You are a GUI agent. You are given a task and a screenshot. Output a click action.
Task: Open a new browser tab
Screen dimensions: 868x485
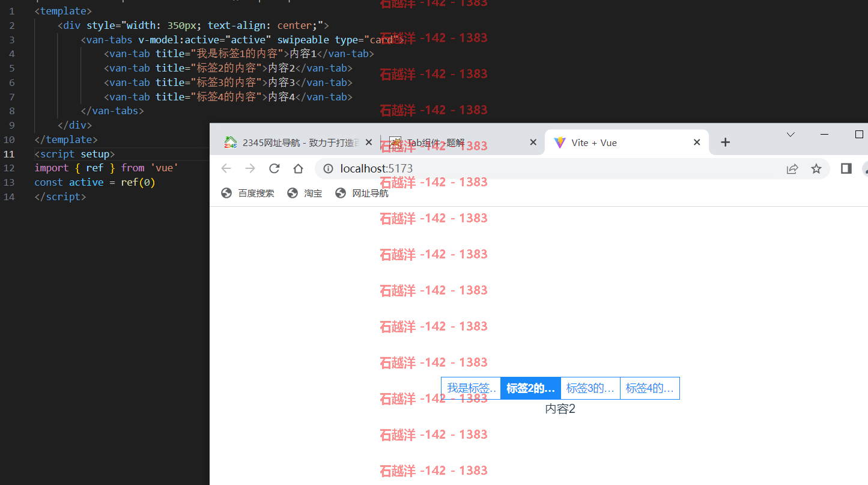(725, 142)
